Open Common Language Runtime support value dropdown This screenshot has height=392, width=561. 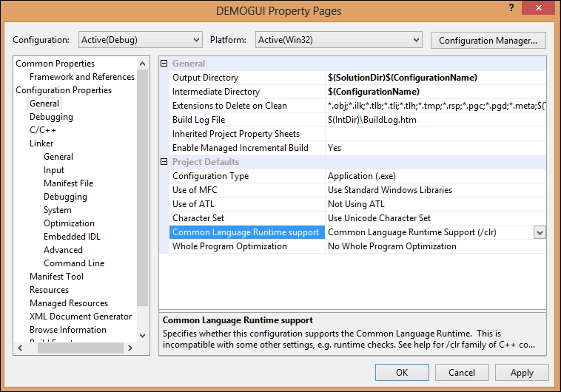(540, 232)
